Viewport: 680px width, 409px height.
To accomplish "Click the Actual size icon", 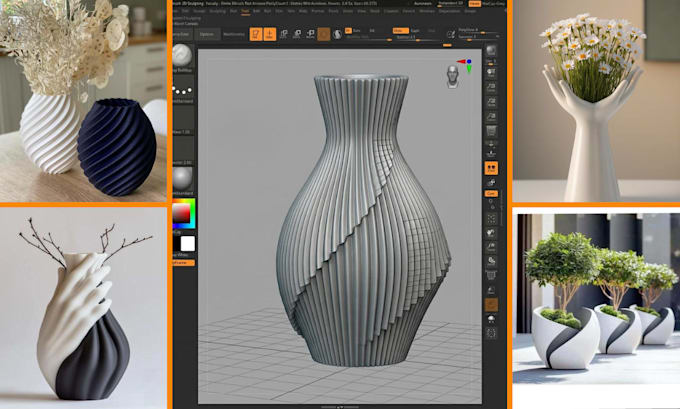I will click(x=491, y=102).
